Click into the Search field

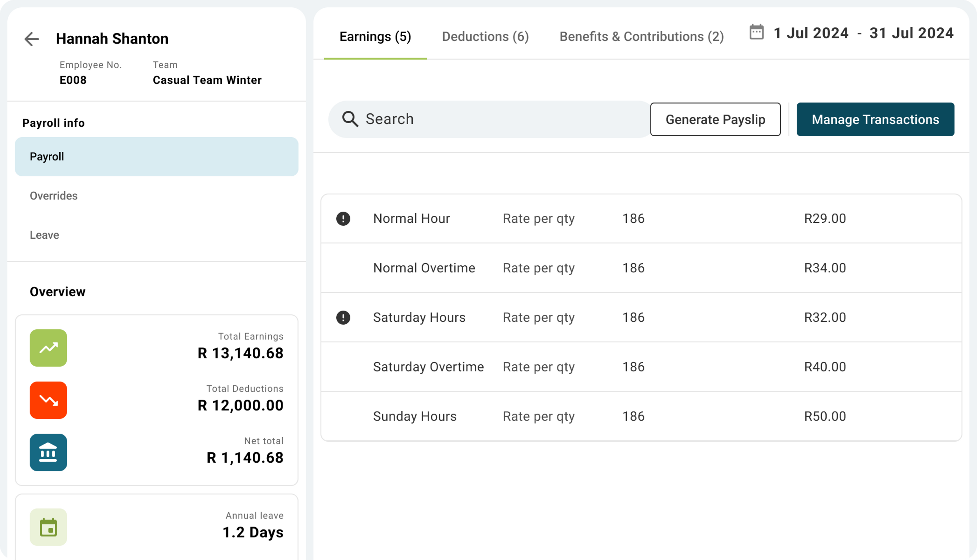[489, 119]
